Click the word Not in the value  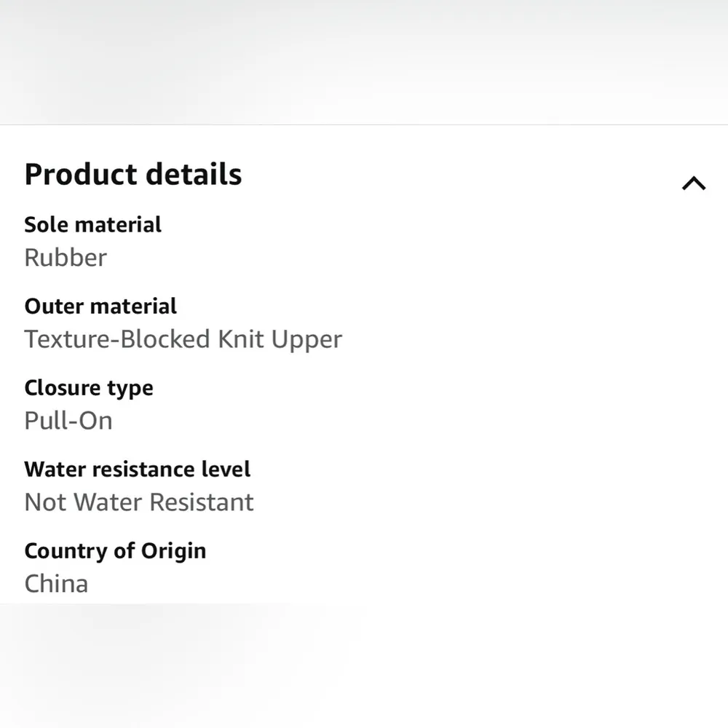45,502
